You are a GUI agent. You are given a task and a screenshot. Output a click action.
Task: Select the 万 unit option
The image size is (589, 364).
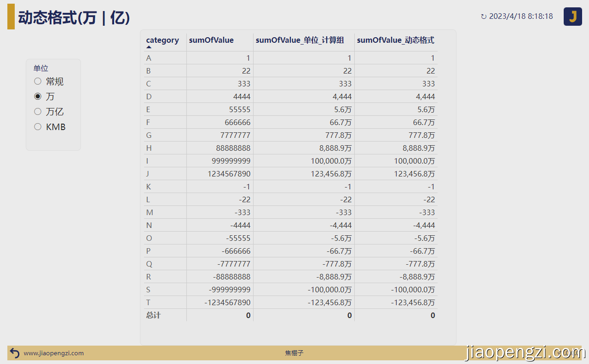[44, 97]
